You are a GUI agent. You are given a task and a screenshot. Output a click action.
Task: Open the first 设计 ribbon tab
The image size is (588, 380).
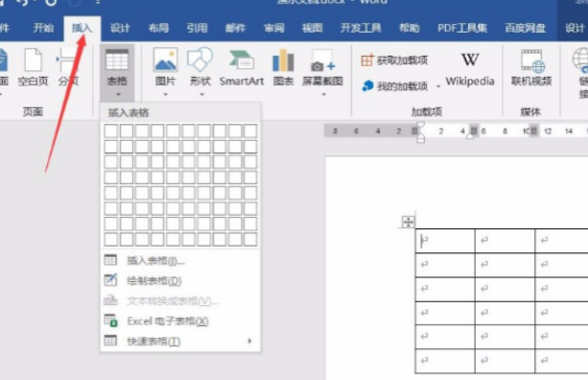tap(120, 28)
